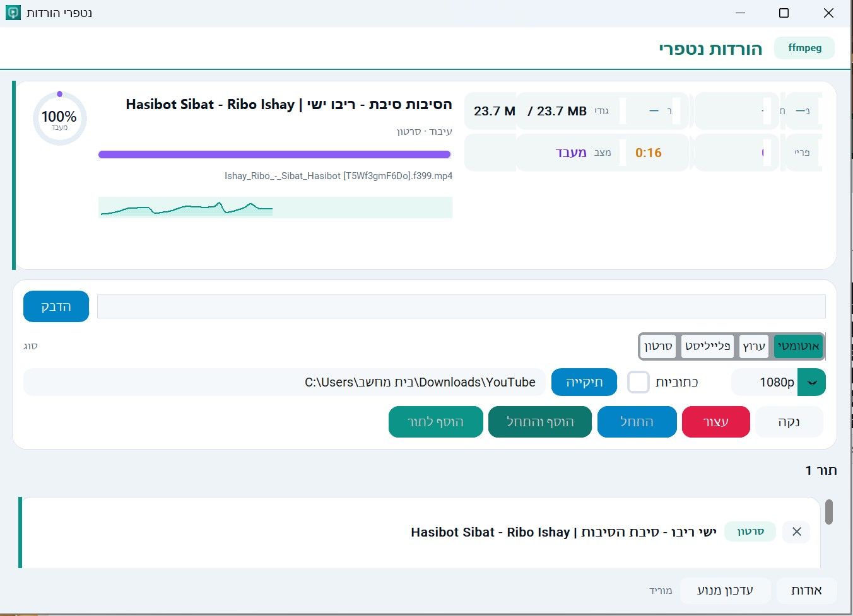Click the אודות about button
Viewport: 853px width, 616px height.
pyautogui.click(x=806, y=590)
